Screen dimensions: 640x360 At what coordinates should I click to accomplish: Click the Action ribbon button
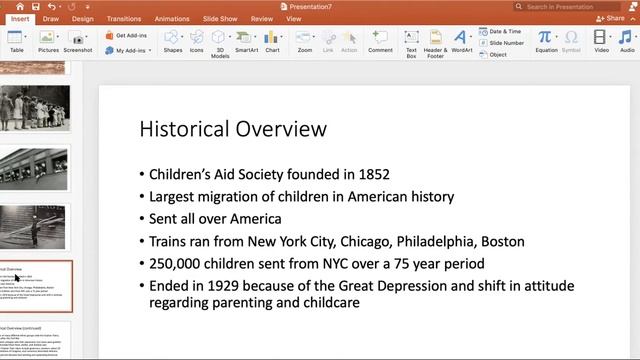[x=349, y=41]
